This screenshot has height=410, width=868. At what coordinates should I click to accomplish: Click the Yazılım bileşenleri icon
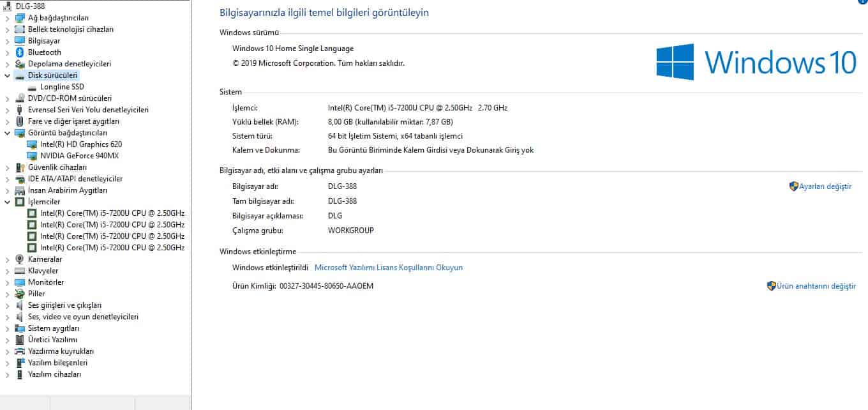coord(20,363)
